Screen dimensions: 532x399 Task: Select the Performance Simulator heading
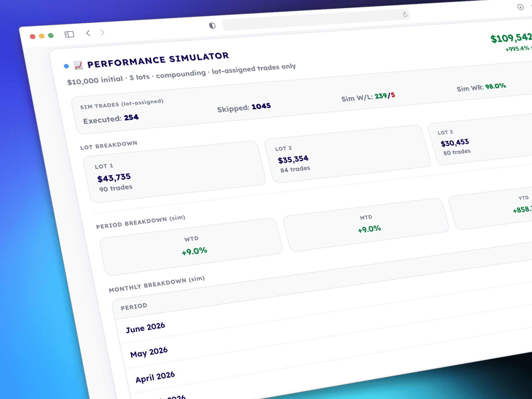pos(158,60)
